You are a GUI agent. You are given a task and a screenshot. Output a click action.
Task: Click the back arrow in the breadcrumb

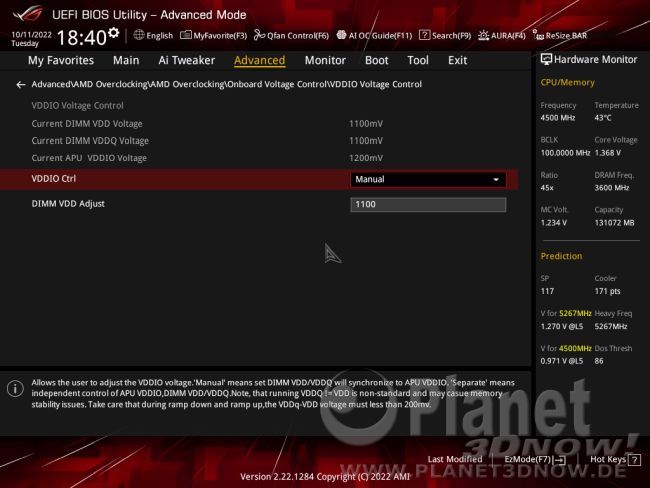[x=21, y=85]
